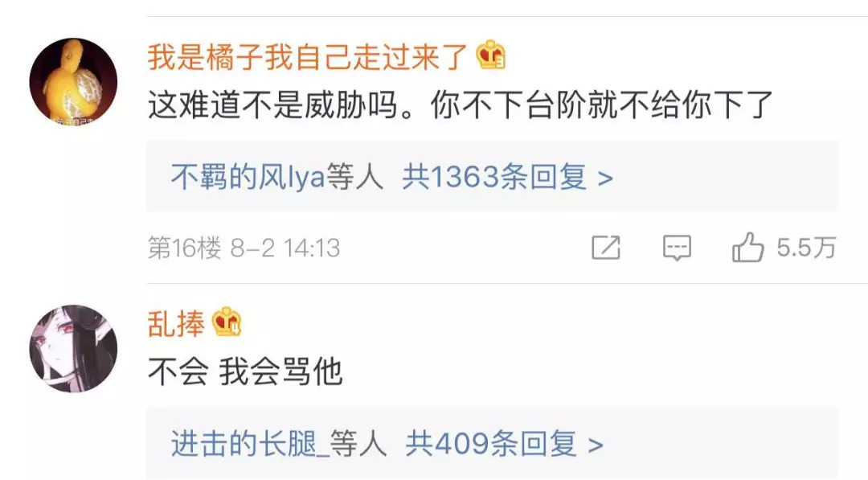Screen dimensions: 868x480
Task: Click the forward/share icon on the 16th floor comment
Action: coord(606,248)
